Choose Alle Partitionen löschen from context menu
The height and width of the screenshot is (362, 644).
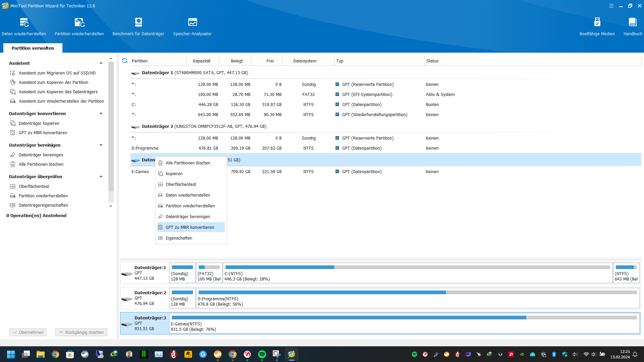click(191, 163)
